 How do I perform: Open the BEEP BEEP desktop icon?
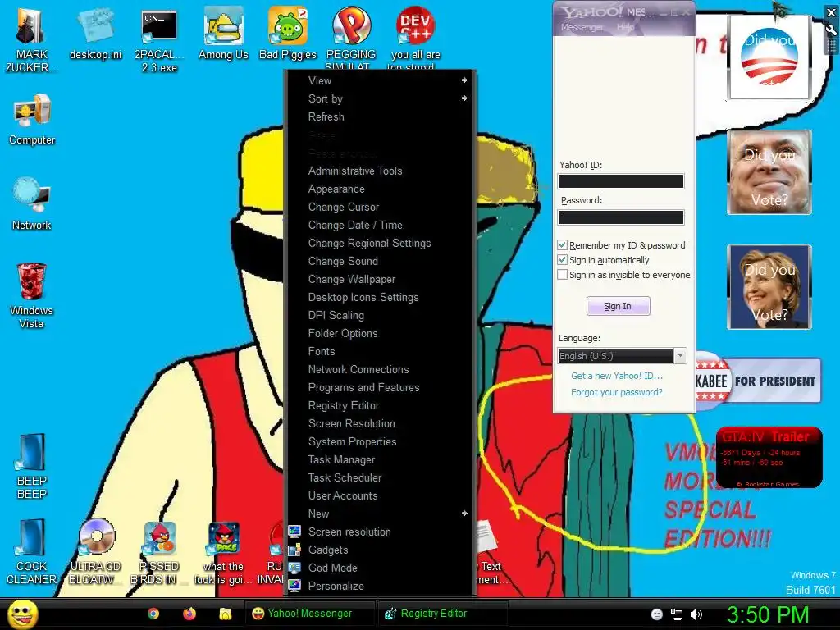point(31,466)
